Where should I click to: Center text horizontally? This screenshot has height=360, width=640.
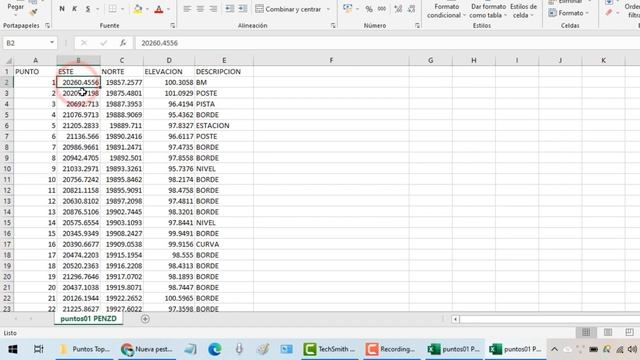tap(200, 9)
